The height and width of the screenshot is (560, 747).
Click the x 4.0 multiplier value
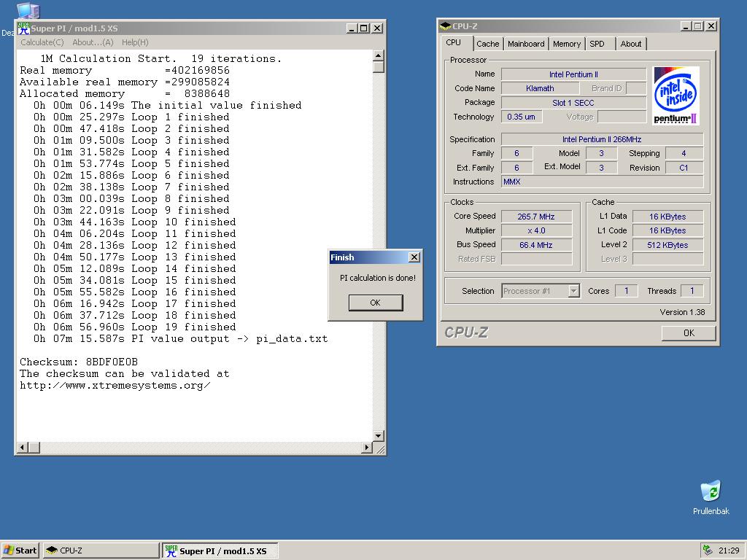pos(536,230)
